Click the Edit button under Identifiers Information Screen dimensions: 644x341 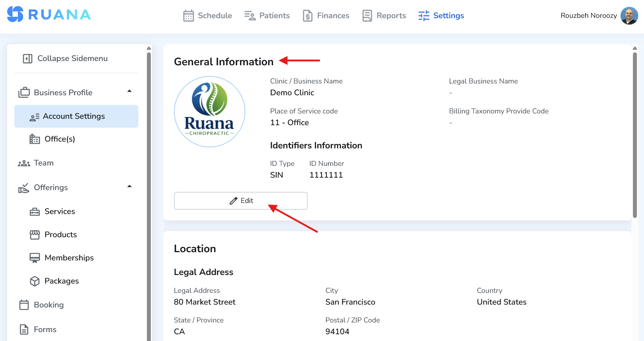pos(241,200)
